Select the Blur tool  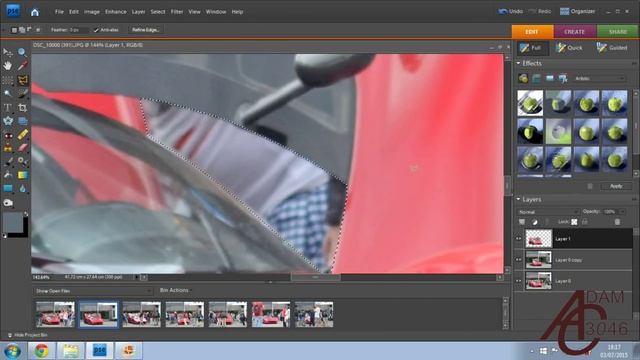pos(22,189)
